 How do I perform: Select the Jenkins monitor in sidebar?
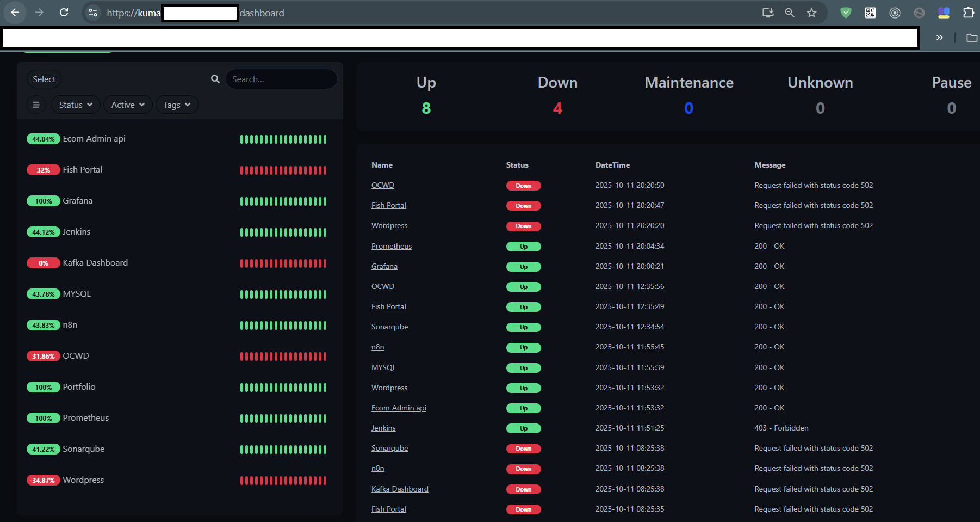coord(77,232)
